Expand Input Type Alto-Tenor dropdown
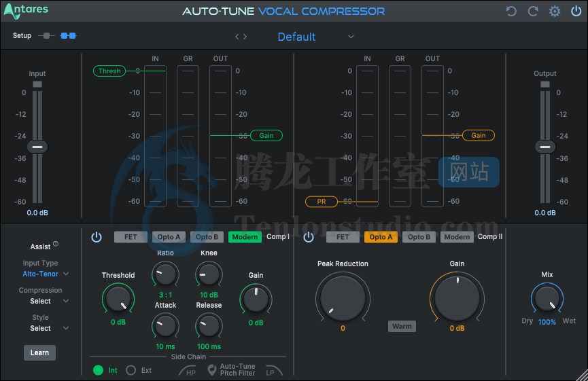 point(46,274)
